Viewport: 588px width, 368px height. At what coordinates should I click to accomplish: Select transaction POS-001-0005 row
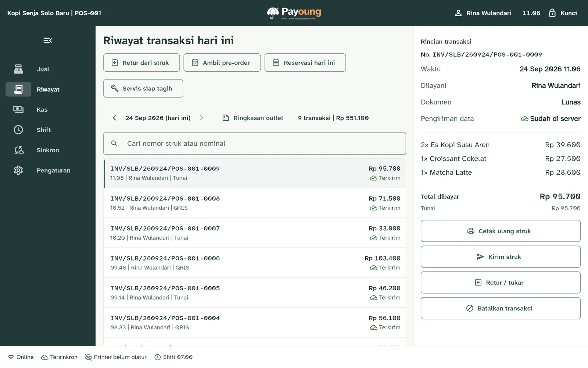tap(255, 293)
